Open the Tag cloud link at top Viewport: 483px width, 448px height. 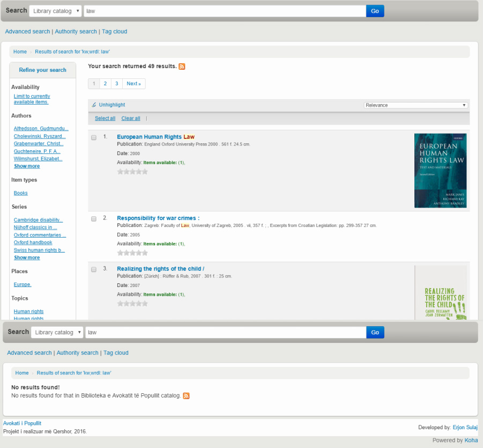click(114, 32)
